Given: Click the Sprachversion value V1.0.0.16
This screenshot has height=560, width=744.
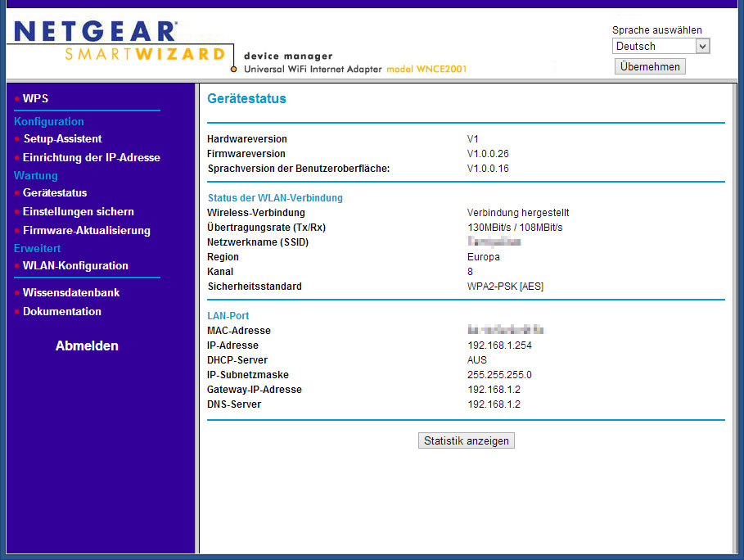Looking at the screenshot, I should [x=488, y=169].
